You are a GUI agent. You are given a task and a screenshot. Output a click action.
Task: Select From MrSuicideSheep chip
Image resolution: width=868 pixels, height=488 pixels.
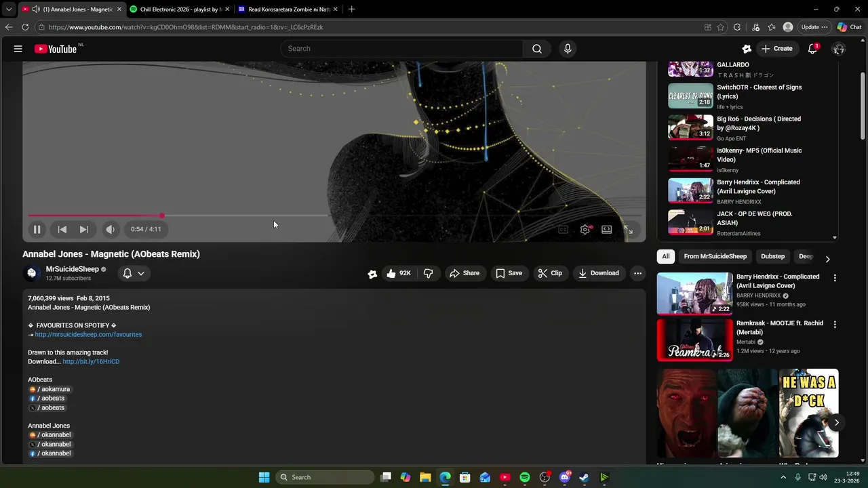pyautogui.click(x=715, y=256)
